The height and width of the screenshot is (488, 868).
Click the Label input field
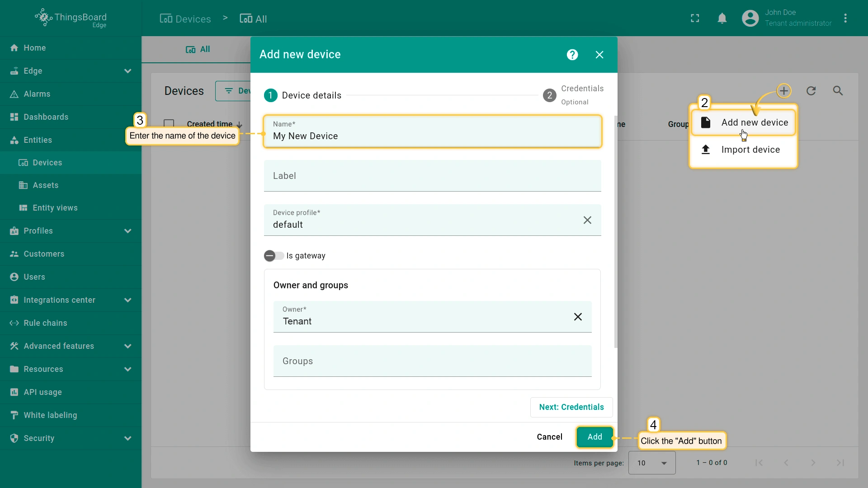point(432,176)
